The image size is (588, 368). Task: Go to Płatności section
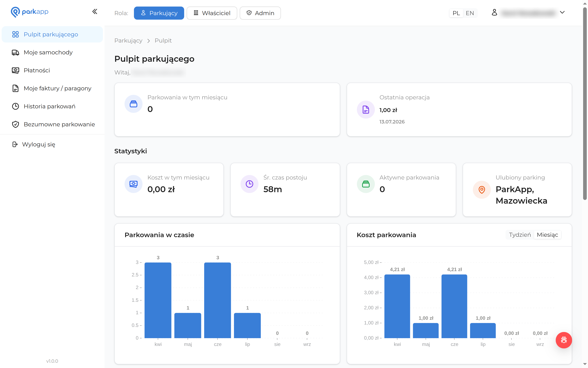click(52, 70)
